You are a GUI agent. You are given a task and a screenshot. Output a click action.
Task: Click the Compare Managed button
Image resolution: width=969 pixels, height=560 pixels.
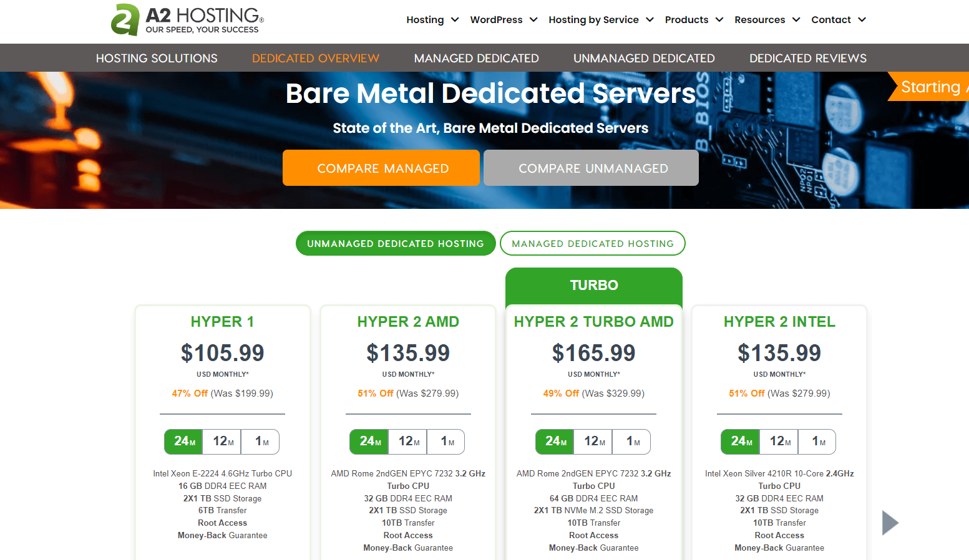[x=381, y=168]
